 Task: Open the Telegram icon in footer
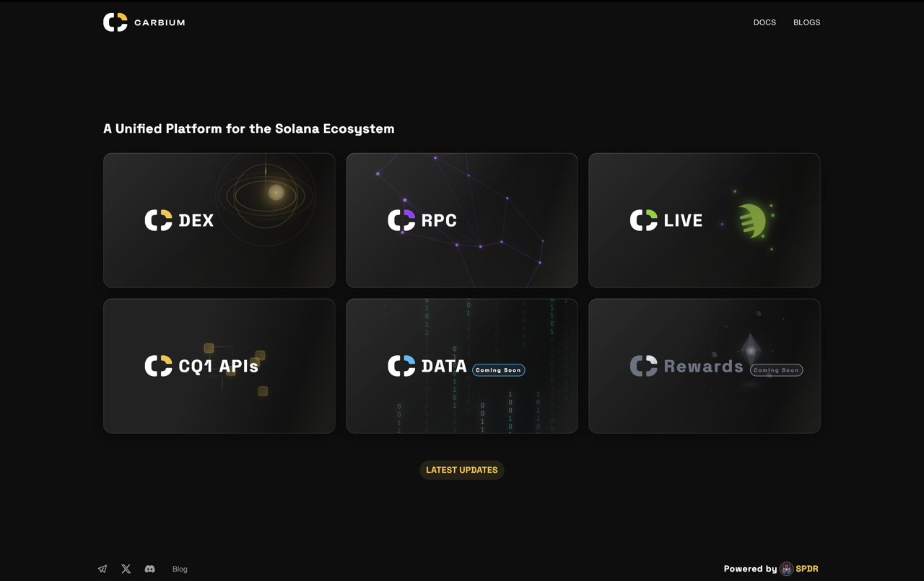[103, 569]
